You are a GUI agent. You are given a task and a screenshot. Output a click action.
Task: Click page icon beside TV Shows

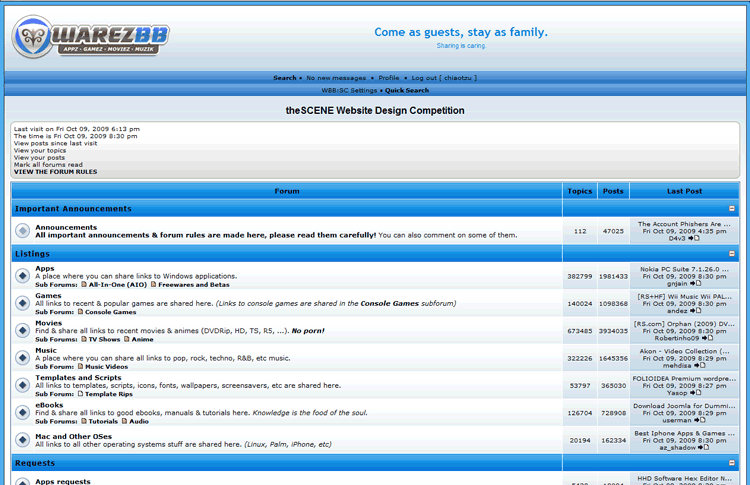click(x=84, y=339)
